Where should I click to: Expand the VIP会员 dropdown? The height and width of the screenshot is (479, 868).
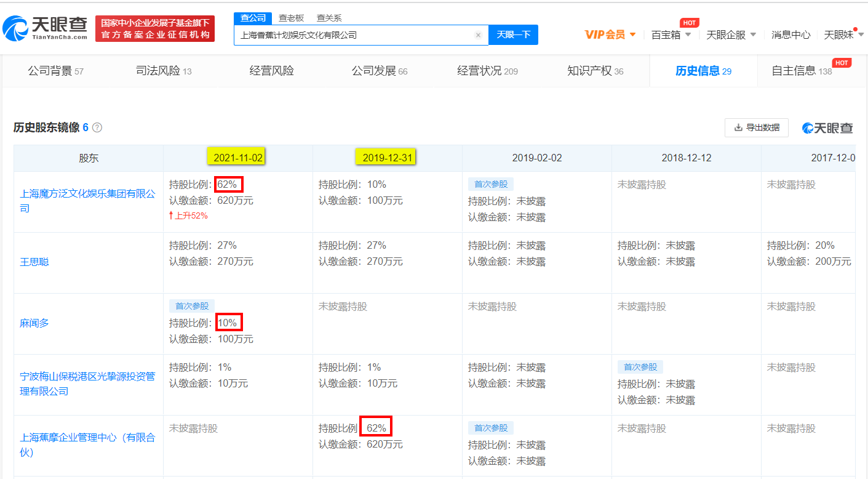click(x=610, y=35)
